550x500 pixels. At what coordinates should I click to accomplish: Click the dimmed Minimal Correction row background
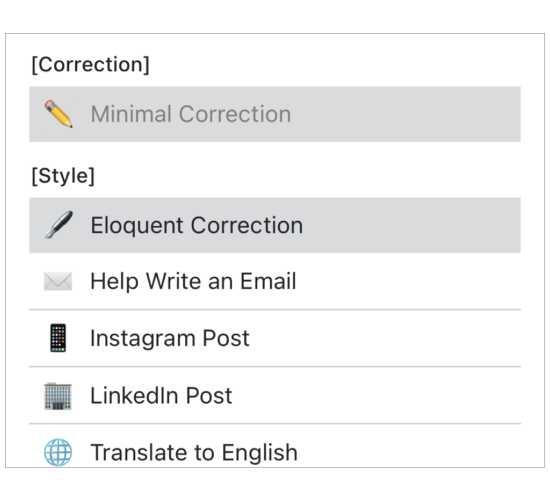point(403,114)
